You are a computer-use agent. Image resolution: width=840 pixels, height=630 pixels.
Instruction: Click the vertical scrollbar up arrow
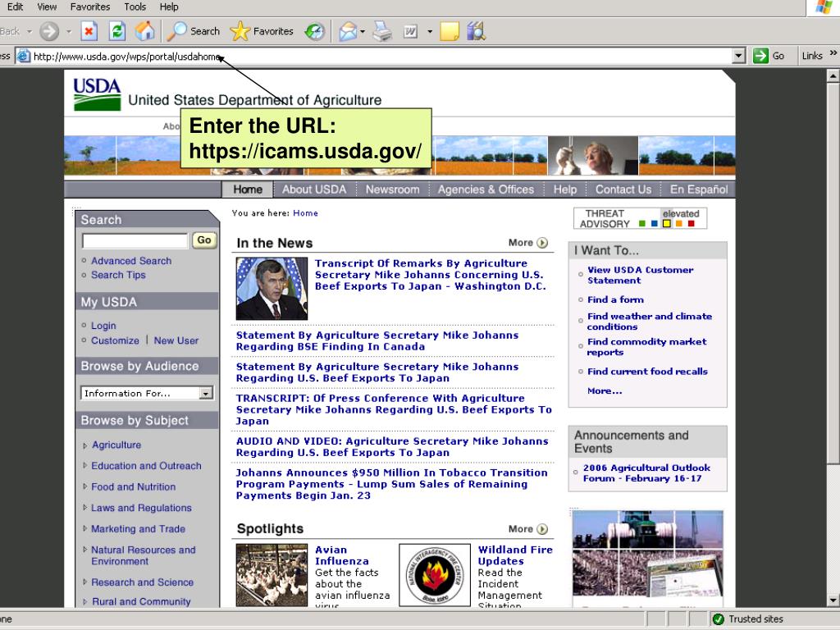click(833, 76)
